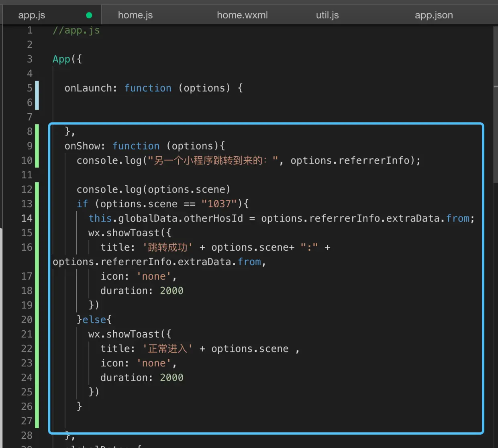The width and height of the screenshot is (498, 448).
Task: Click the else keyword on line 20
Action: pyautogui.click(x=94, y=320)
